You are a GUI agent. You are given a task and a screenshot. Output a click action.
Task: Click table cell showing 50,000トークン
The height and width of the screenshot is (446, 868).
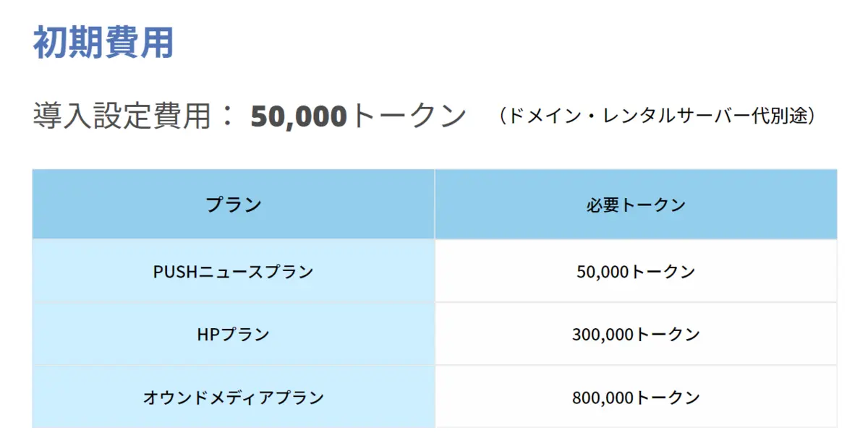636,271
